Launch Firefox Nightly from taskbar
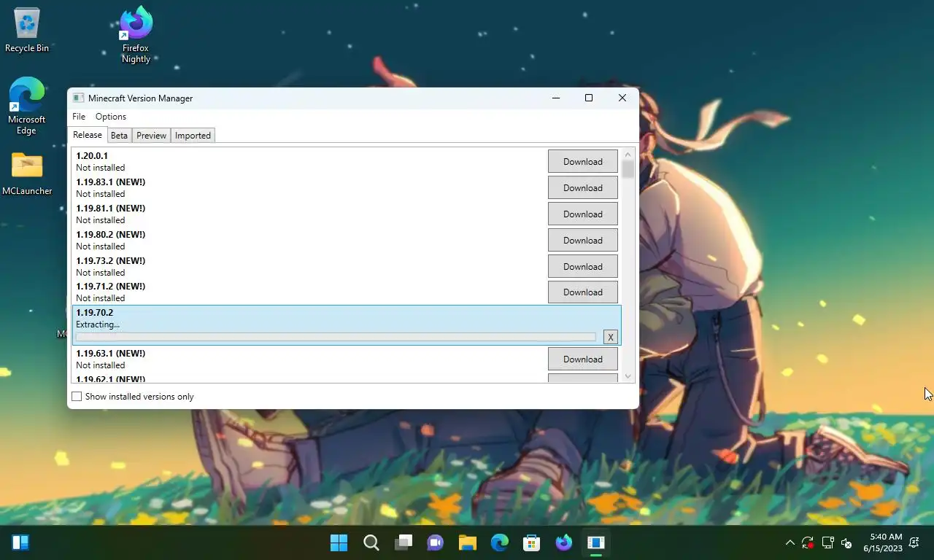The image size is (934, 560). pos(564,542)
